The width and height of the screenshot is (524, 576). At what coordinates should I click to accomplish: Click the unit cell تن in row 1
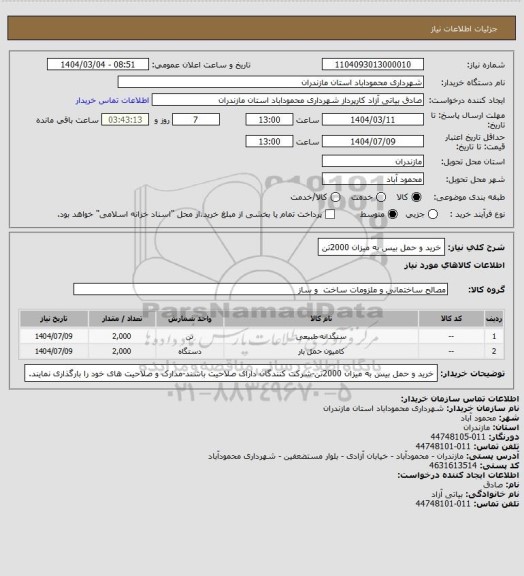point(190,336)
